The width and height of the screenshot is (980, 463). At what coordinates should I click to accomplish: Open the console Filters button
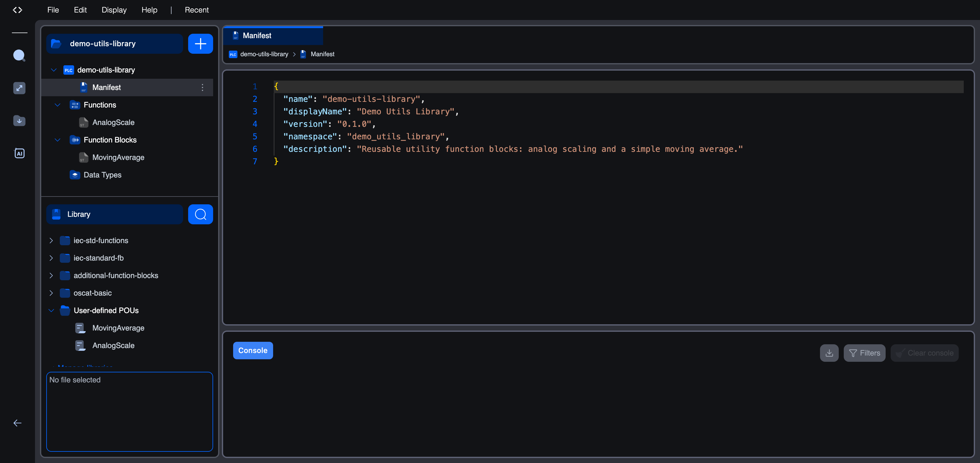click(x=864, y=353)
